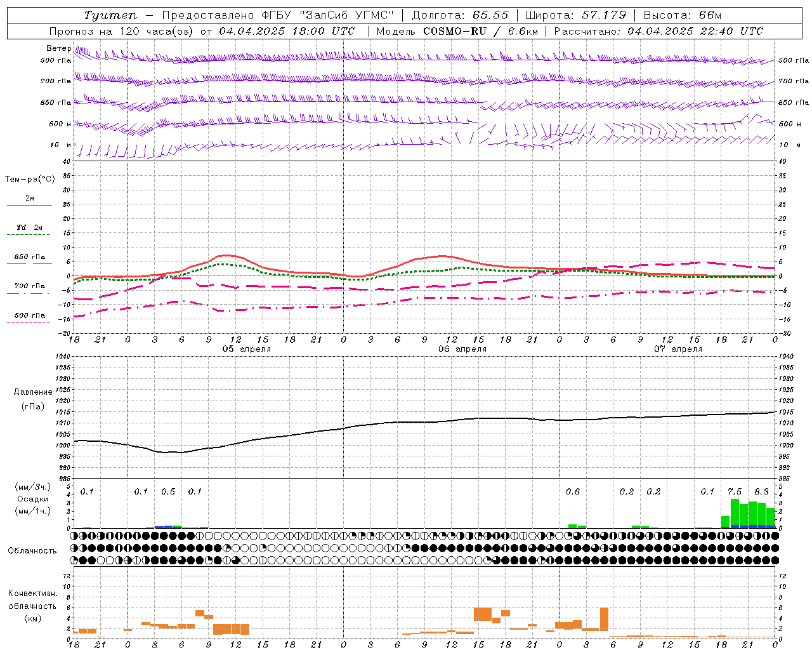Viewport: 812px width, 650px height.
Task: Click the "Тем-ра(°C)" temperature axis label
Action: tap(30, 180)
